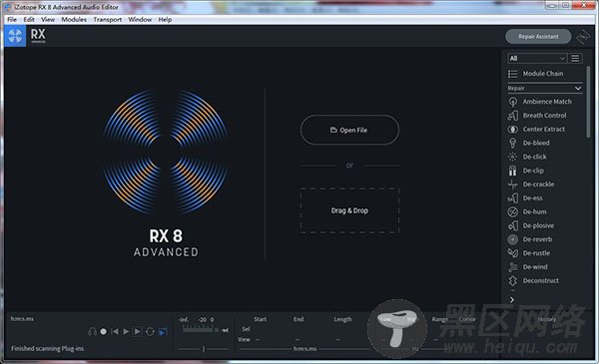The height and width of the screenshot is (364, 599).
Task: Click the 'Finished scanning Plug-ins' status text
Action: 47,348
